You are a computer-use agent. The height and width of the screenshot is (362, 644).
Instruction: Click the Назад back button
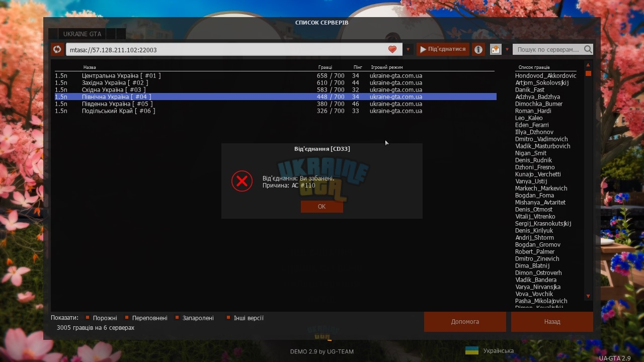[x=552, y=322]
